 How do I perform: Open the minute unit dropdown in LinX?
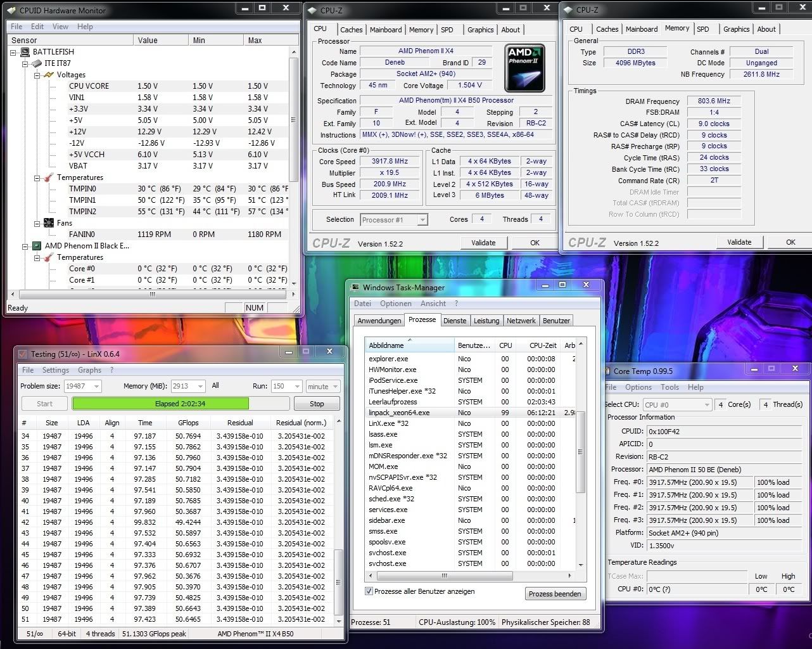(335, 386)
